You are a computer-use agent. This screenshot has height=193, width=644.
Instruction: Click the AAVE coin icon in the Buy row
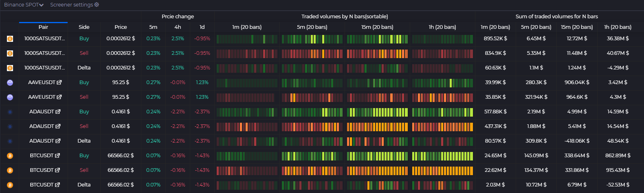10,82
